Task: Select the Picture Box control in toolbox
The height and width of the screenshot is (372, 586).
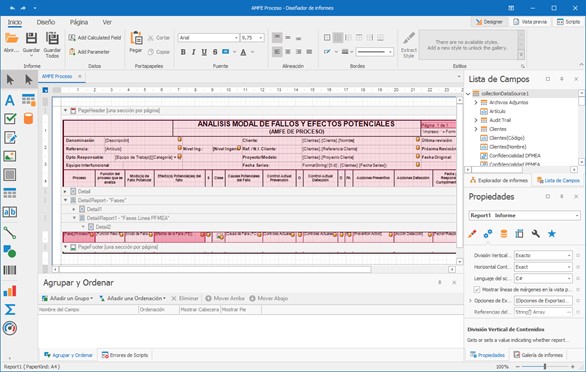Action: (10, 156)
